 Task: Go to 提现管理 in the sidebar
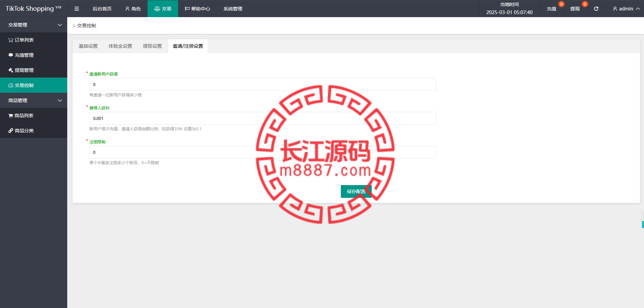point(34,70)
